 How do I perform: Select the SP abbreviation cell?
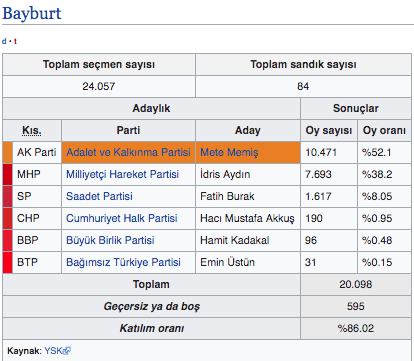[x=37, y=196]
